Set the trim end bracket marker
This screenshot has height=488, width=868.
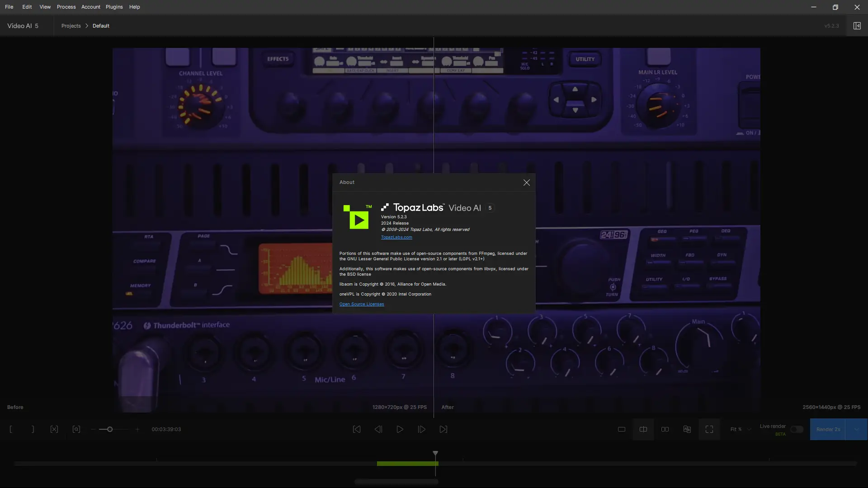coord(33,429)
